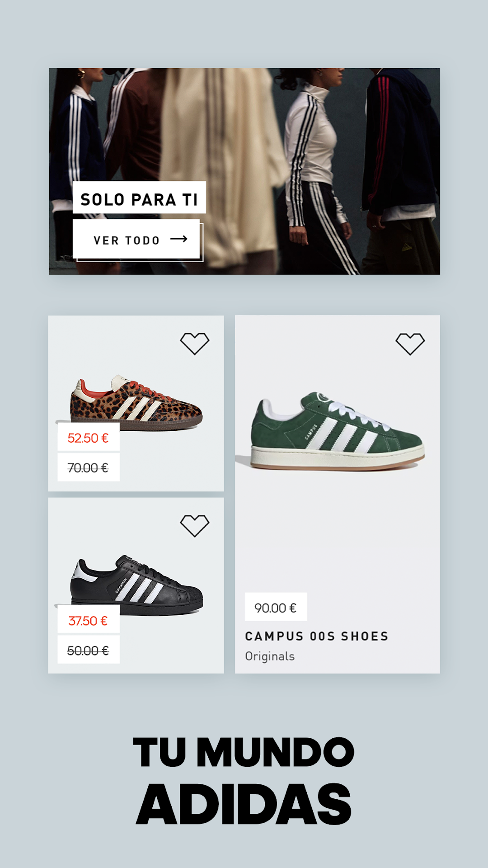Favorite the leopard print Samba shoe
Viewport: 488px width, 868px height.
[x=195, y=344]
